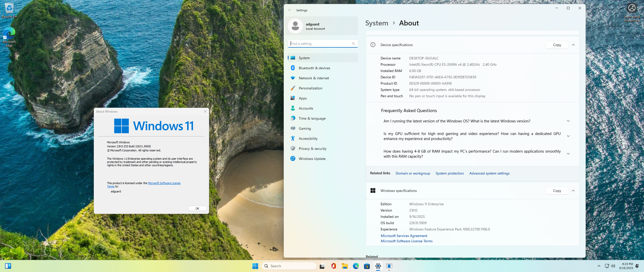Screen dimensions: 644x272
Task: Copy the Windows specifications
Action: tap(557, 191)
